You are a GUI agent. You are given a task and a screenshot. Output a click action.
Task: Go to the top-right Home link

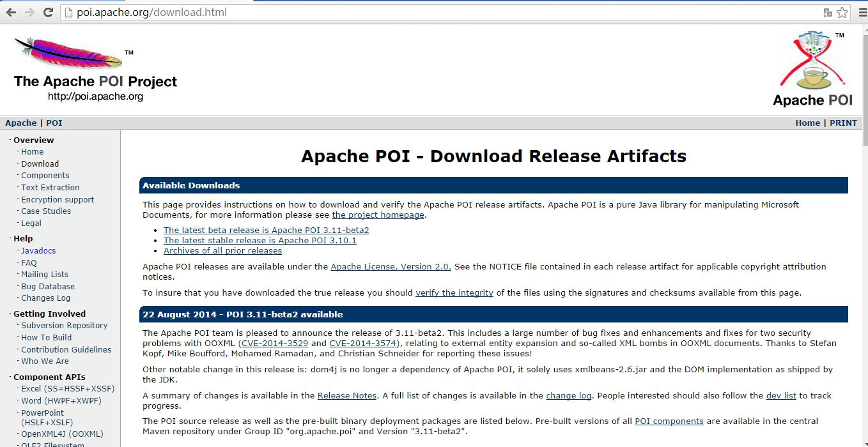pos(807,123)
